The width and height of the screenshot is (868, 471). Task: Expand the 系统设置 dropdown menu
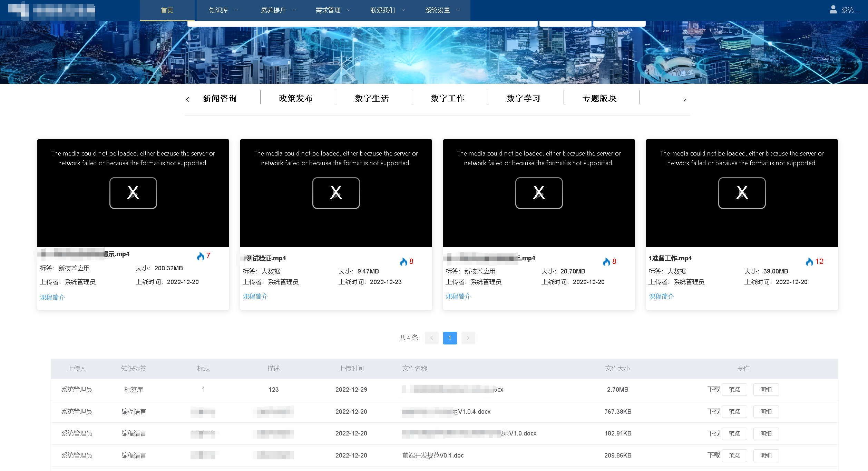click(442, 10)
